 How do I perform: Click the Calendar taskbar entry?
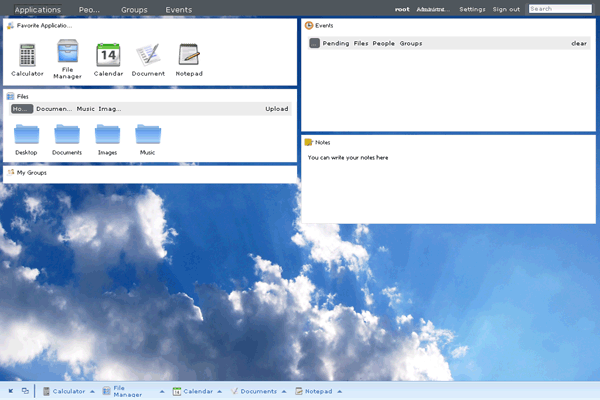click(193, 391)
